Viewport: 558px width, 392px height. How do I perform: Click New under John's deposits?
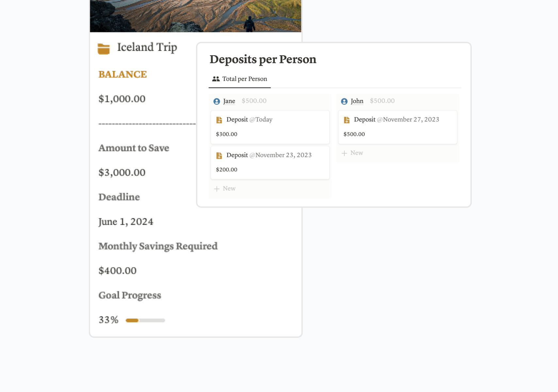(x=356, y=153)
